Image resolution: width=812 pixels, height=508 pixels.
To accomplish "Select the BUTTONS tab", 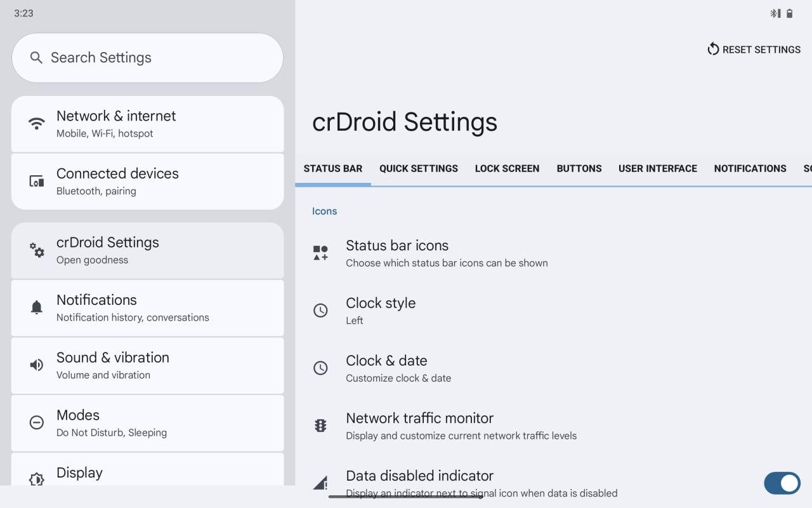I will click(x=579, y=169).
